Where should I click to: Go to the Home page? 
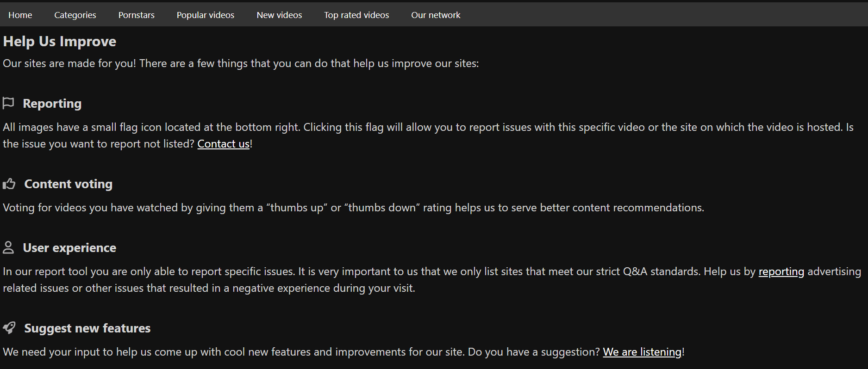pos(20,15)
